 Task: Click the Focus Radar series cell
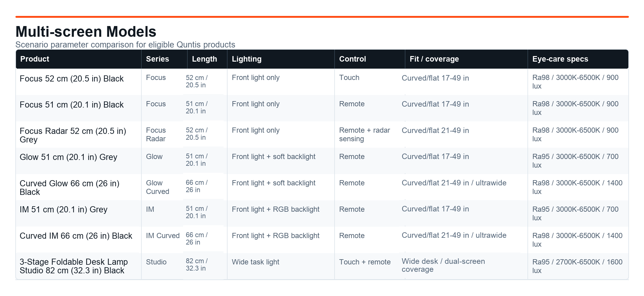(156, 135)
